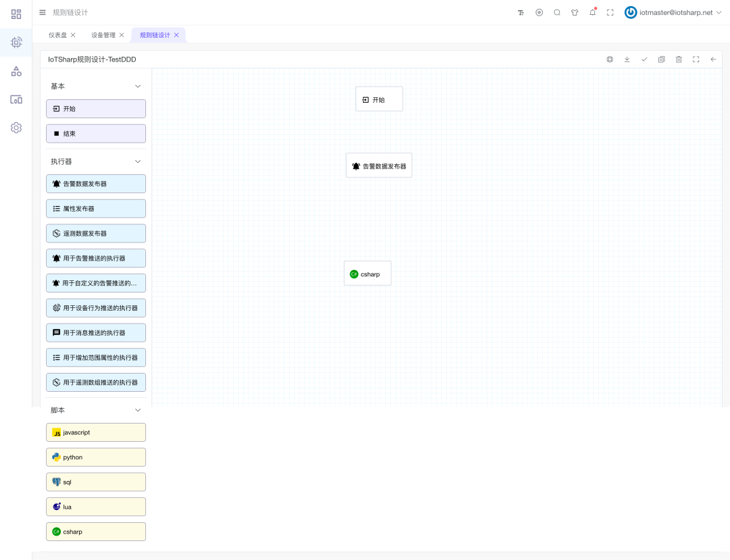730x560 pixels.
Task: Select the sql script node in palette
Action: tap(96, 482)
